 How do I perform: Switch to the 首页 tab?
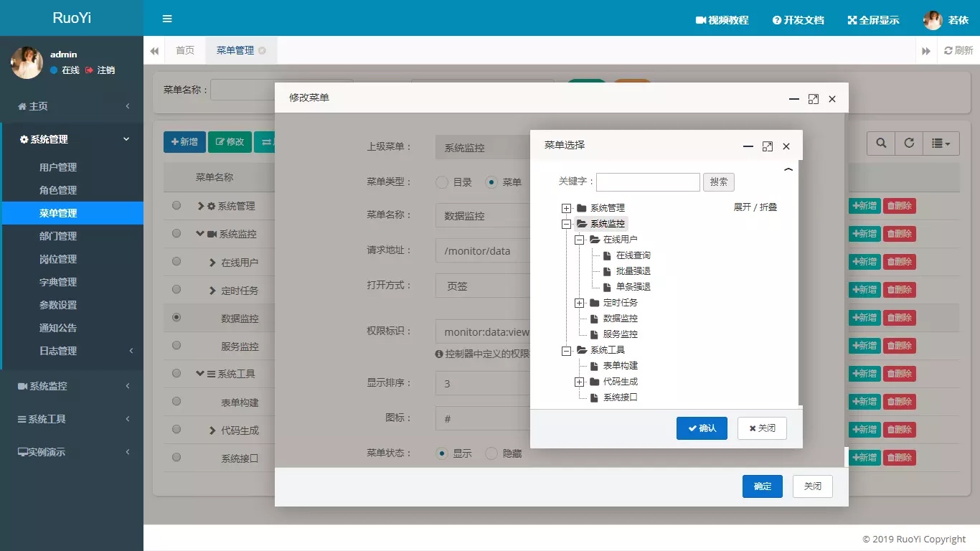(x=185, y=50)
